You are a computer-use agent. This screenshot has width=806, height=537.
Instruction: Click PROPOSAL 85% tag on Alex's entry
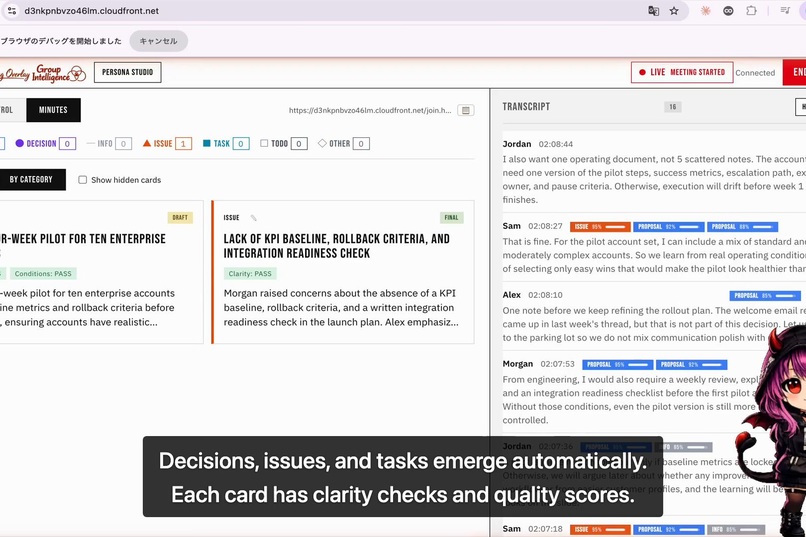(765, 295)
